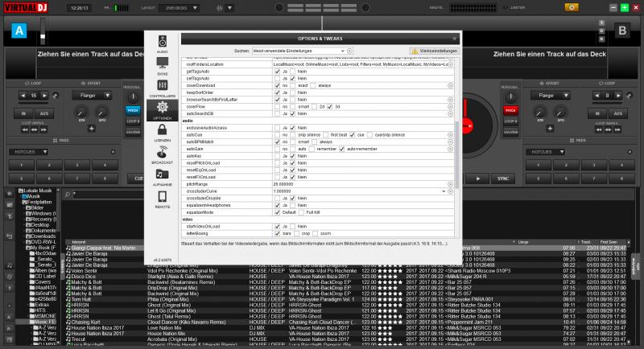Click the browser search magnifier icon
Image resolution: width=644 pixels, height=349 pixels.
(68, 195)
